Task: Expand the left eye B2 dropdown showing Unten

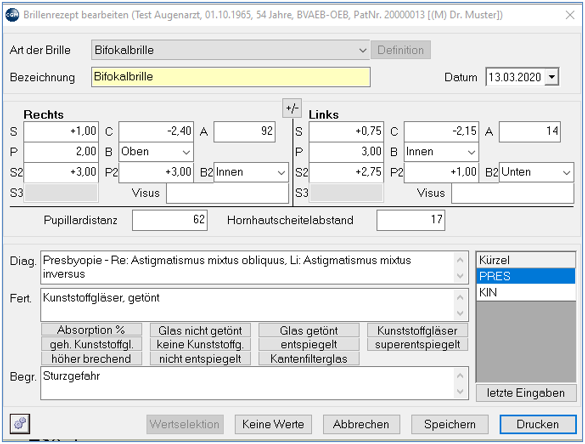Action: (566, 172)
